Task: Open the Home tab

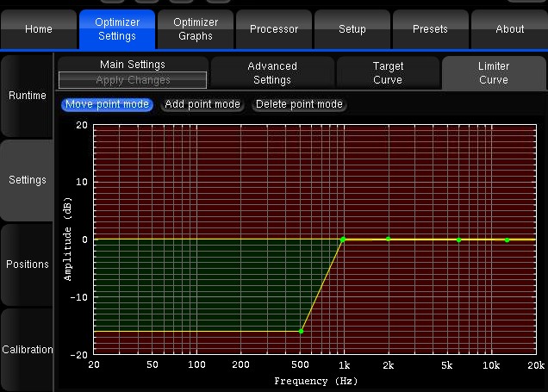Action: 39,29
